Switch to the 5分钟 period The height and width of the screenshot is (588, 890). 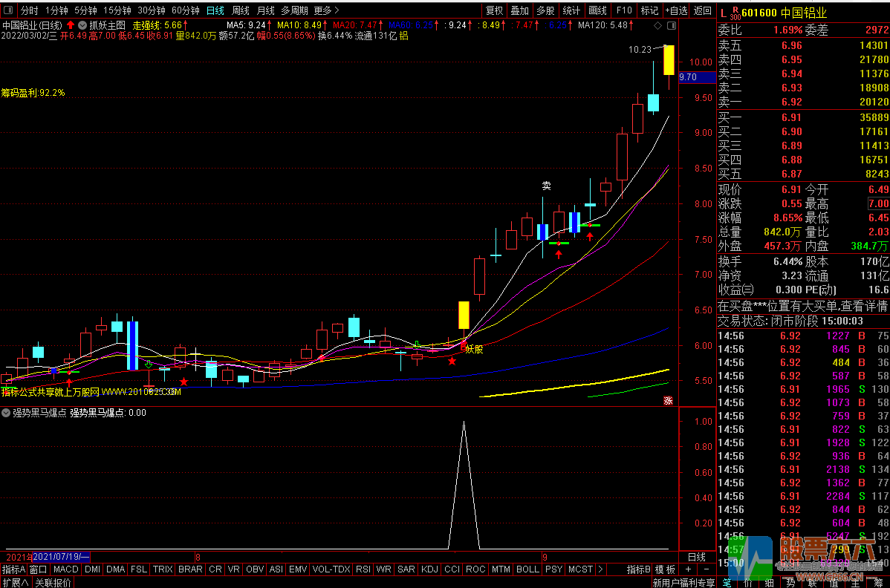tap(85, 10)
